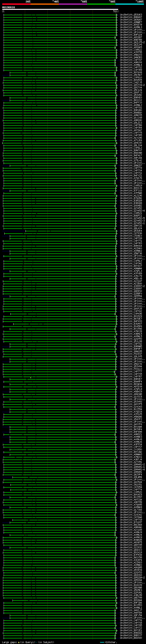Select UniRef100_Q5W736 label
Image resolution: width=146 pixels, height=644 pixels.
tap(131, 253)
